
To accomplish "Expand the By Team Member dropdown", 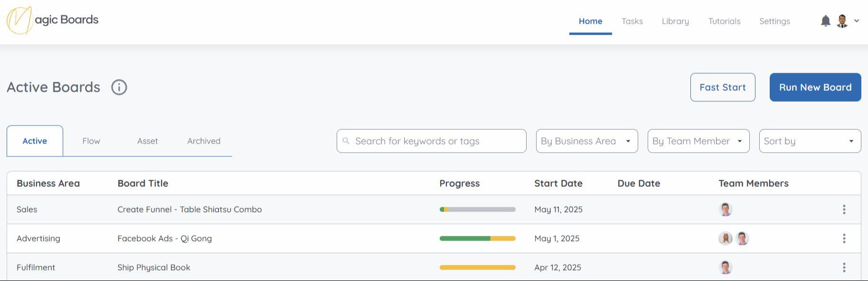I will [x=698, y=141].
